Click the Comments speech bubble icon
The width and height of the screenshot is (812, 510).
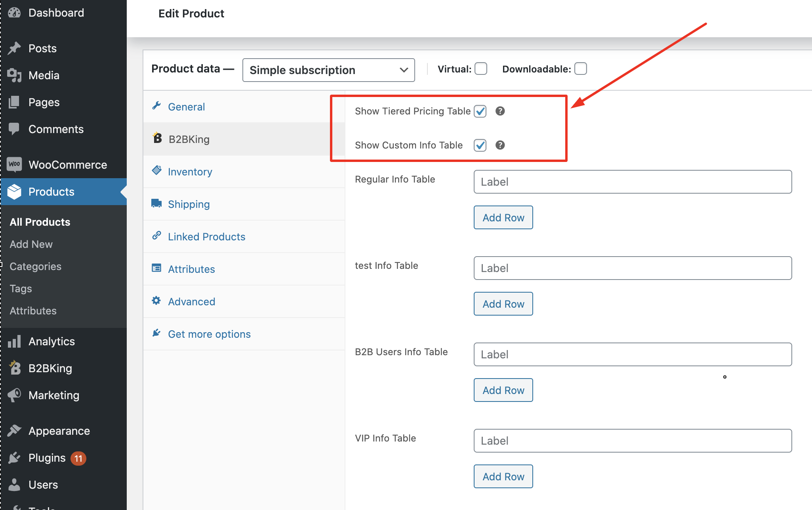[14, 129]
